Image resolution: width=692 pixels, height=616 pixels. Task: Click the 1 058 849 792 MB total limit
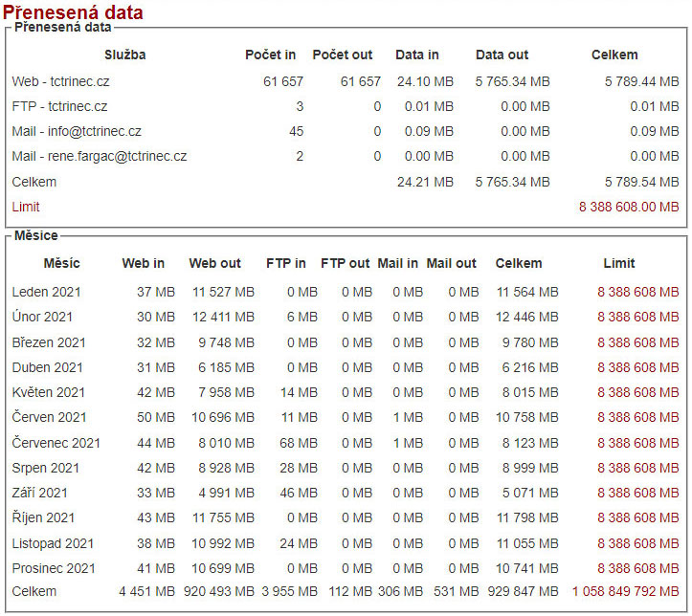click(x=625, y=592)
